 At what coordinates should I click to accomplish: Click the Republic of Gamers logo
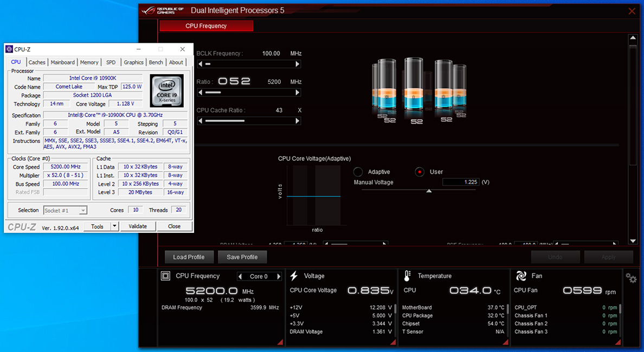tap(163, 11)
